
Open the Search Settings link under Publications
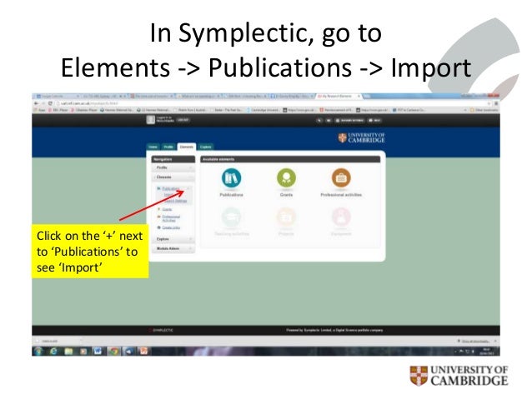point(175,201)
